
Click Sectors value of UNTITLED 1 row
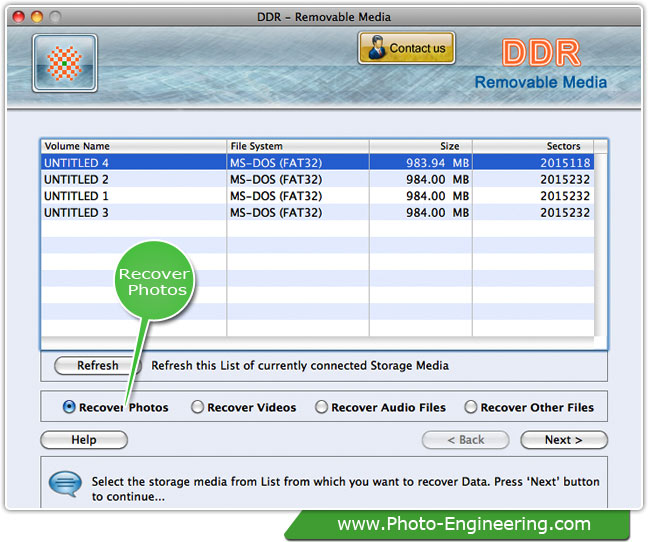pyautogui.click(x=533, y=196)
